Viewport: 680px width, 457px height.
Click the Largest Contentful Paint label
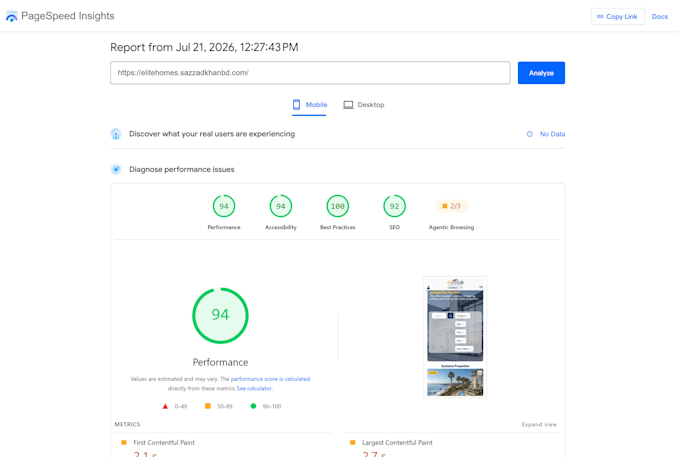point(397,443)
